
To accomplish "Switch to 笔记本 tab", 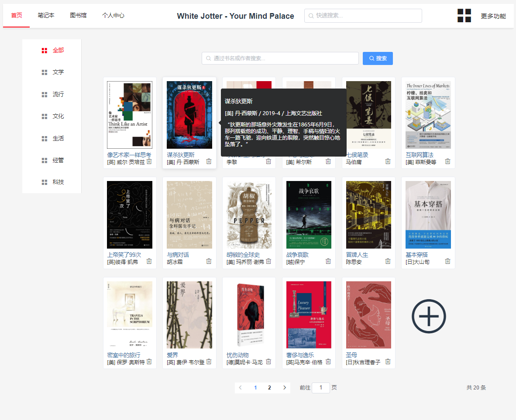I will 46,15.
